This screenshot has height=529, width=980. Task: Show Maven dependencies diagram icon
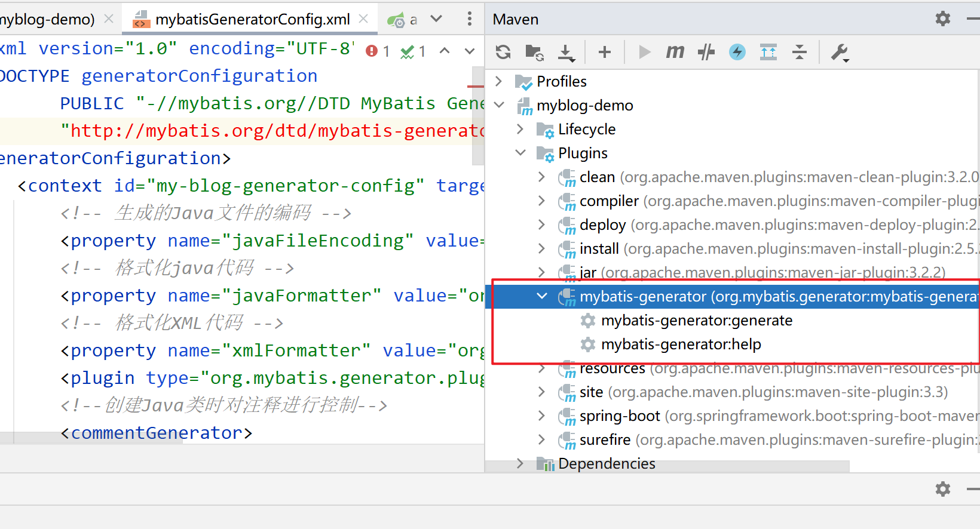[x=768, y=53]
